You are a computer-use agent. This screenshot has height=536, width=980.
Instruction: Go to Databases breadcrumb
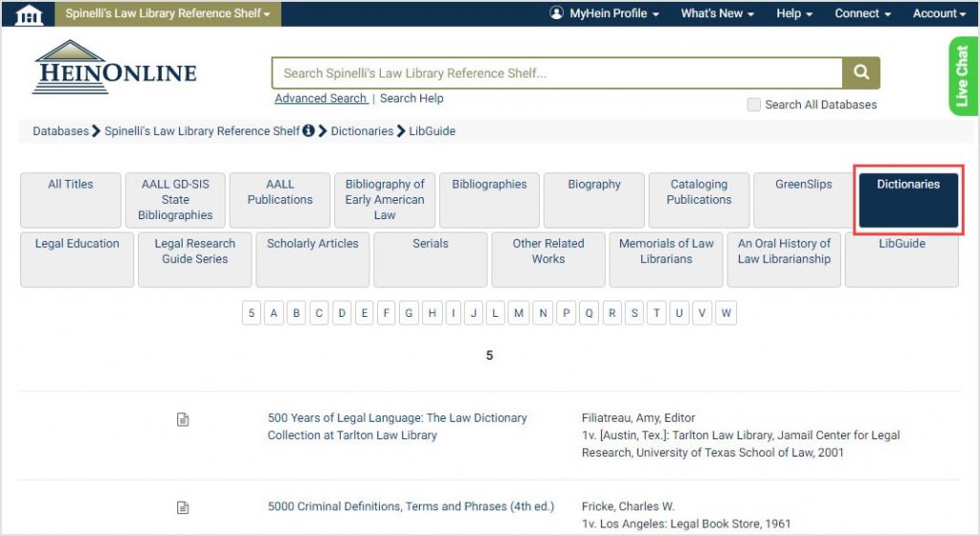click(x=60, y=131)
